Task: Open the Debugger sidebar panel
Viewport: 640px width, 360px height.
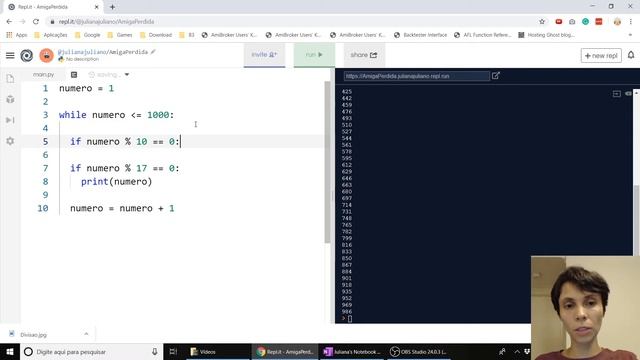Action: (x=10, y=120)
